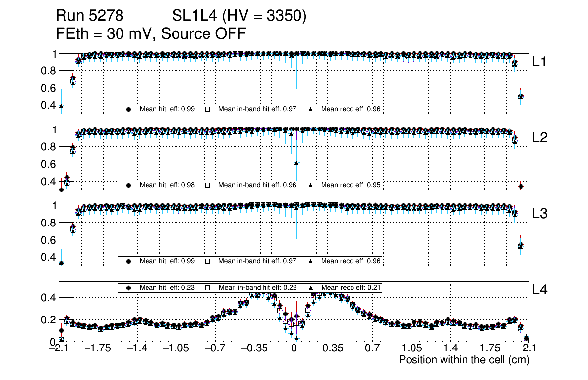
Task: Select the L2 panel label
Action: coord(540,138)
